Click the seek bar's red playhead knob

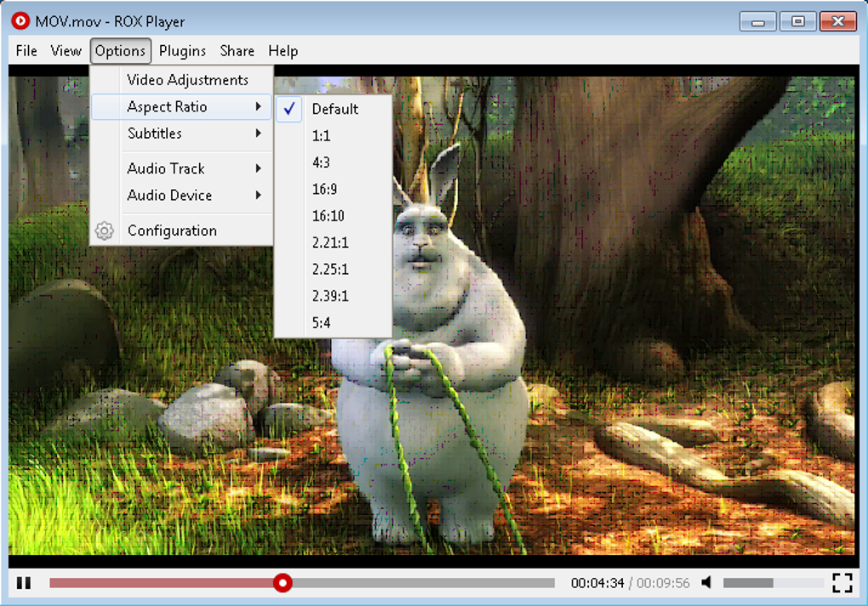tap(283, 583)
